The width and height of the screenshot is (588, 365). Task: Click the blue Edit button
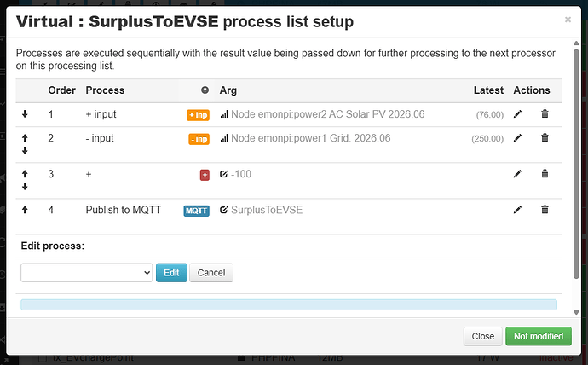[171, 273]
